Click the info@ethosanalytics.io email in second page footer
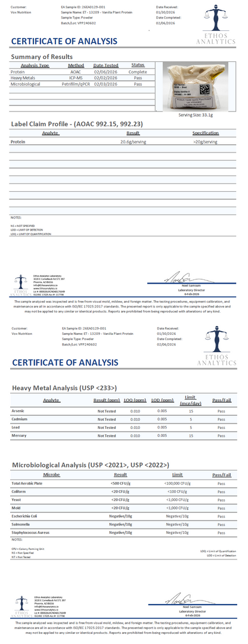The width and height of the screenshot is (248, 644). 45,607
